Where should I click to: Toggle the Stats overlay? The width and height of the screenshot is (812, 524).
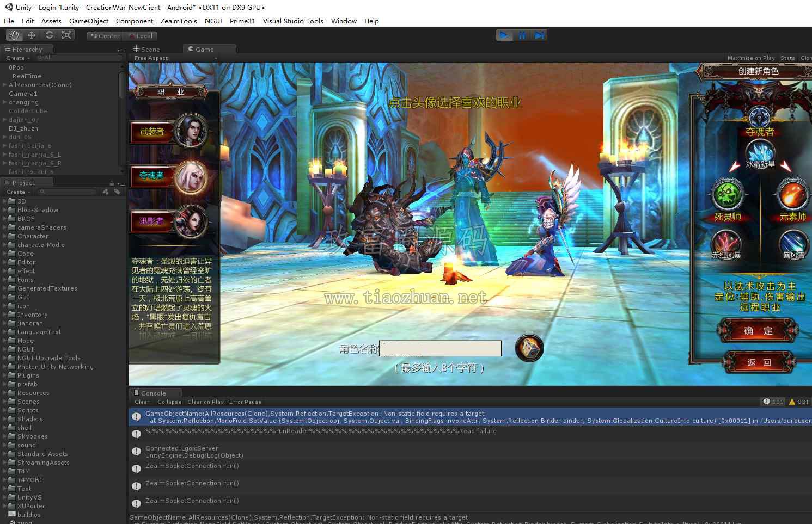787,58
